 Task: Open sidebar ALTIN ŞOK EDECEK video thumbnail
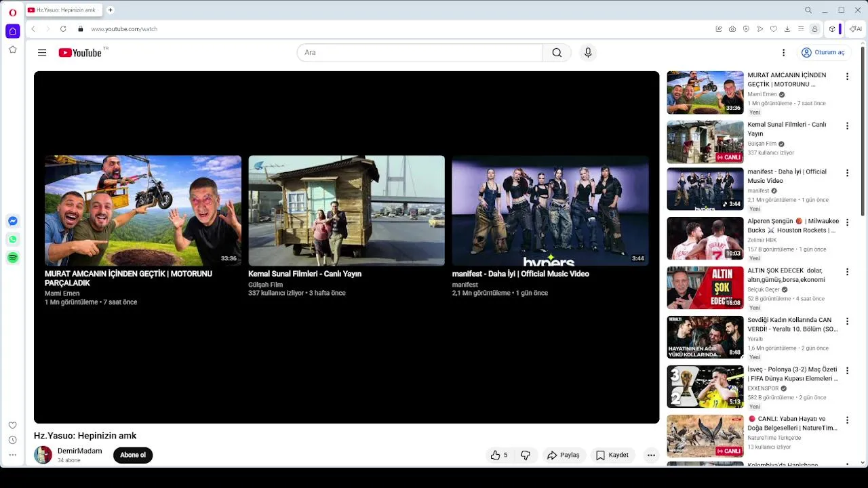[705, 288]
